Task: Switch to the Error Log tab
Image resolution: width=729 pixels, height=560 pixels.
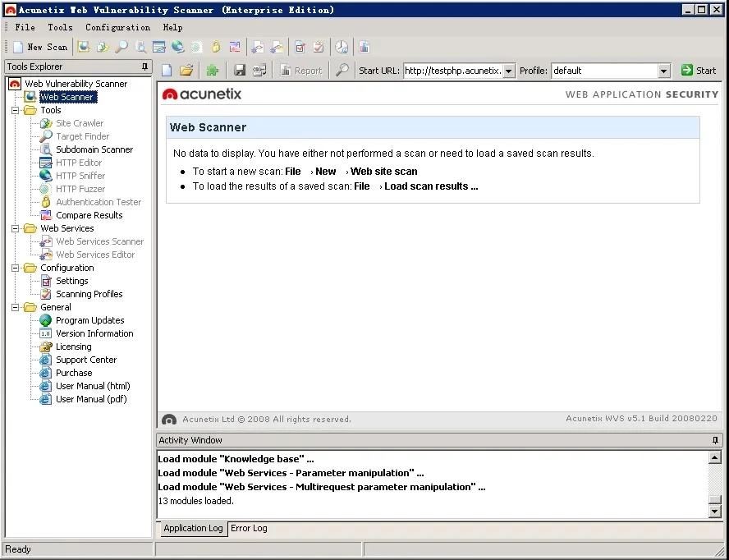Action: point(248,528)
